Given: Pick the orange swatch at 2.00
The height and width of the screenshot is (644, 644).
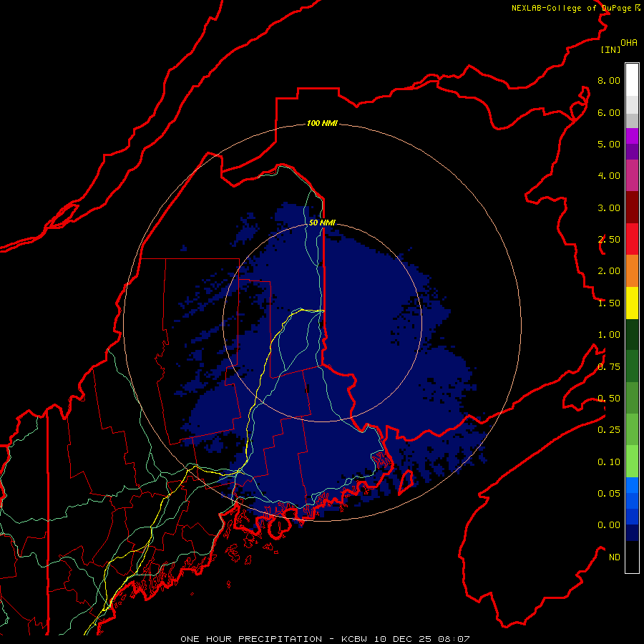Looking at the screenshot, I should coord(632,271).
